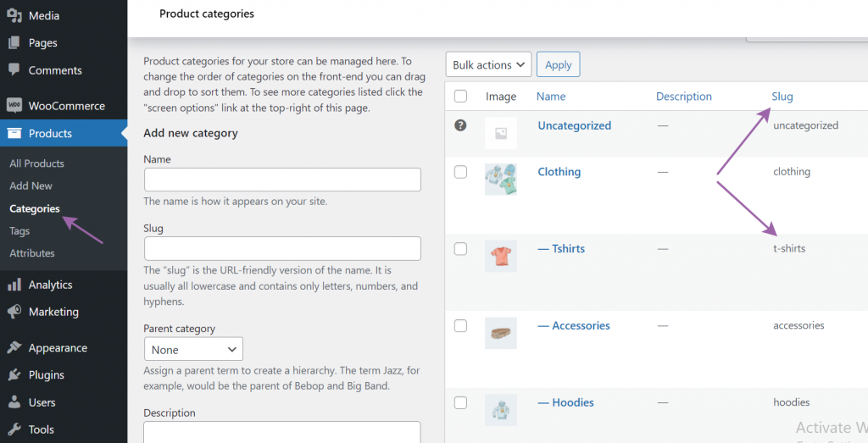The height and width of the screenshot is (443, 868).
Task: Open Comments via its speech bubble icon
Action: (14, 69)
